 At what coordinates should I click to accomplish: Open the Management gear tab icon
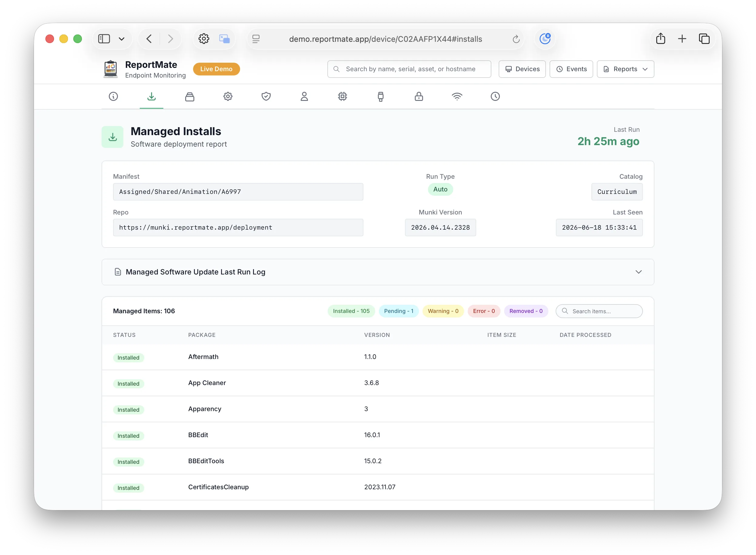tap(228, 96)
